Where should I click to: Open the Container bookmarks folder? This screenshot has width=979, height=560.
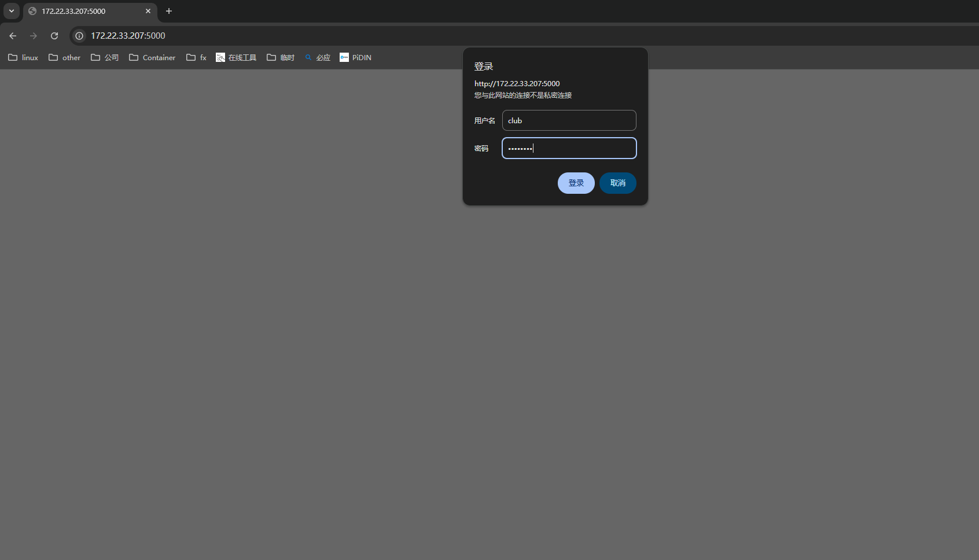click(152, 57)
